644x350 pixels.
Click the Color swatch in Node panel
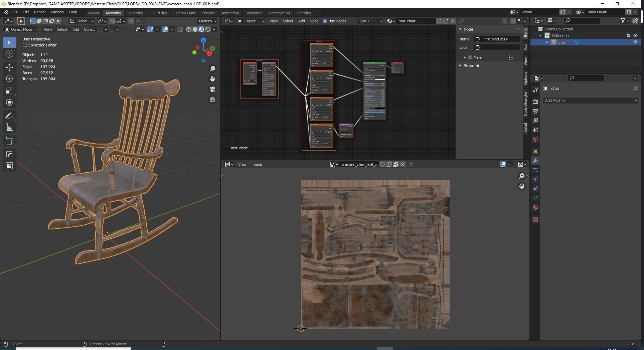(470, 57)
